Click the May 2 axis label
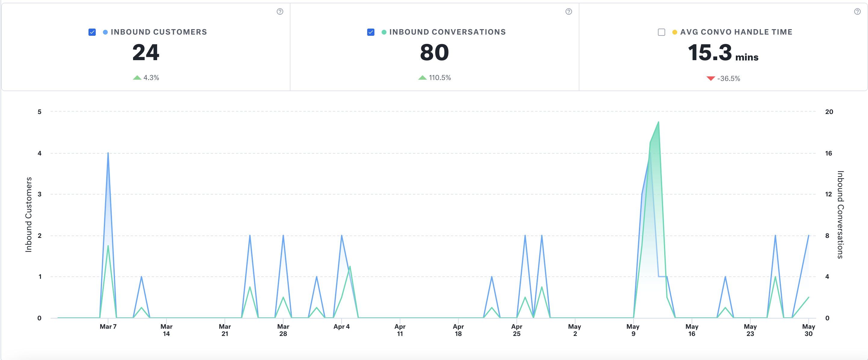The width and height of the screenshot is (868, 360). pos(575,330)
